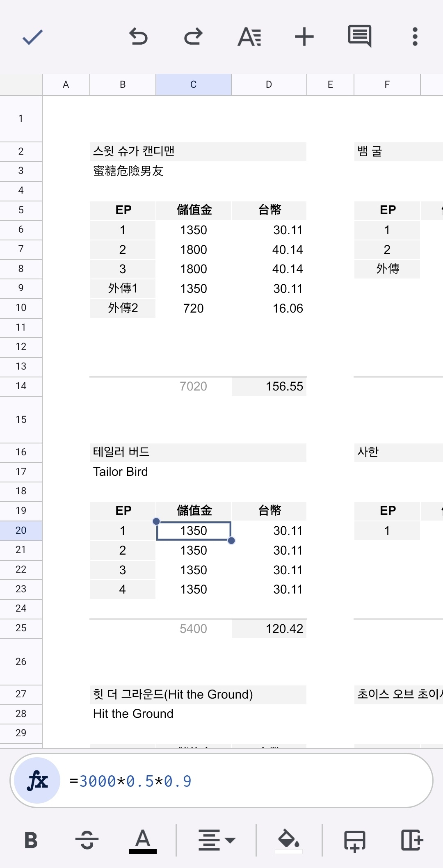This screenshot has width=443, height=868.
Task: Confirm edit with the checkmark icon
Action: click(32, 37)
